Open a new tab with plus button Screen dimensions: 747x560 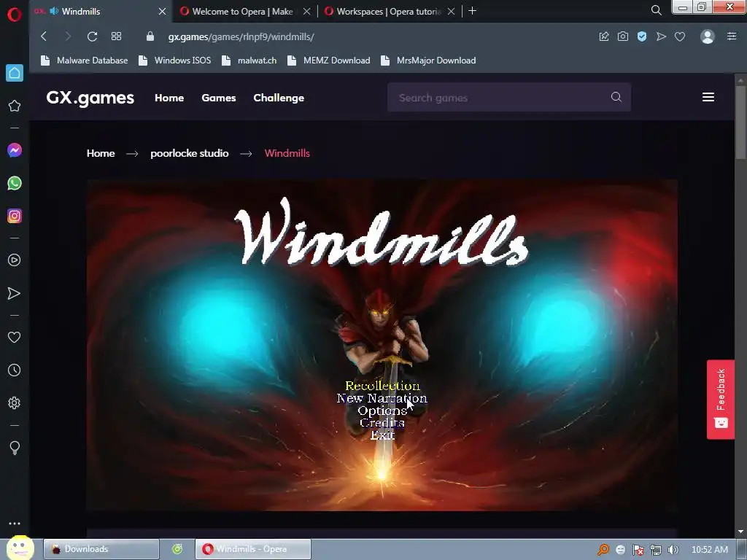coord(472,10)
